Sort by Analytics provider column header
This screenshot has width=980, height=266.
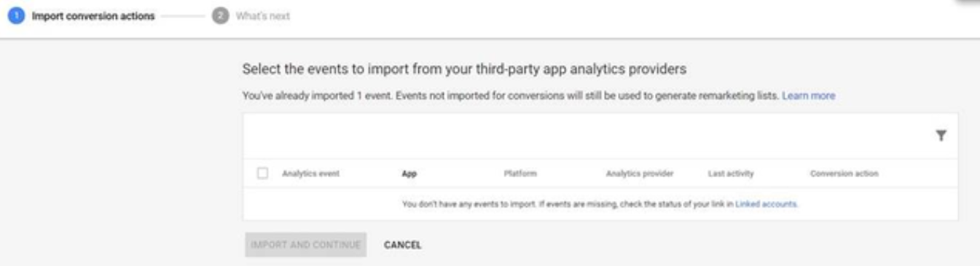[x=640, y=173]
